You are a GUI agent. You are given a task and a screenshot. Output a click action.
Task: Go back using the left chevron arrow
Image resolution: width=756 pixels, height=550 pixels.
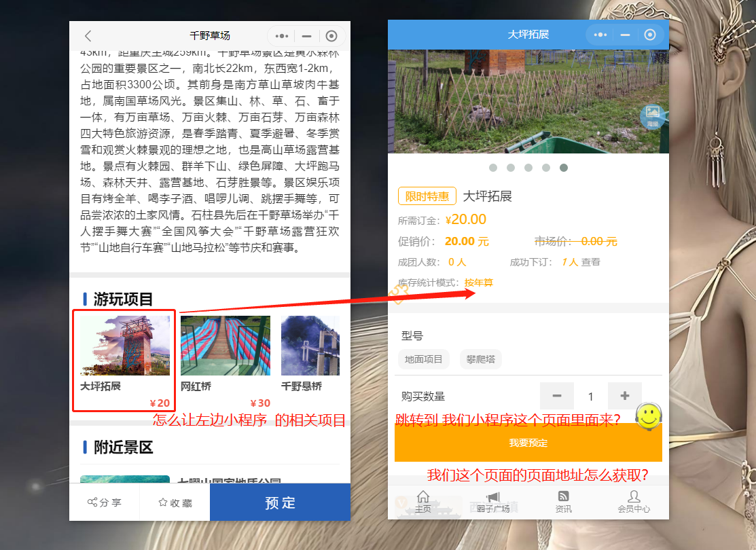pos(88,36)
